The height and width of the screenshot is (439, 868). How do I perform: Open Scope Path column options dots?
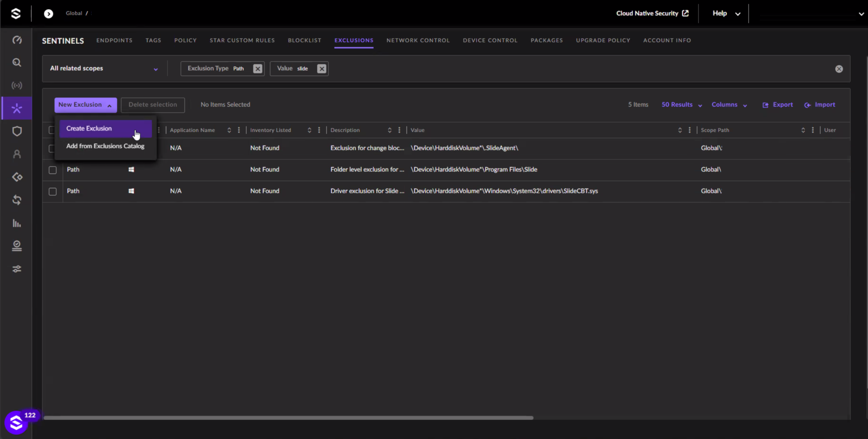[813, 130]
